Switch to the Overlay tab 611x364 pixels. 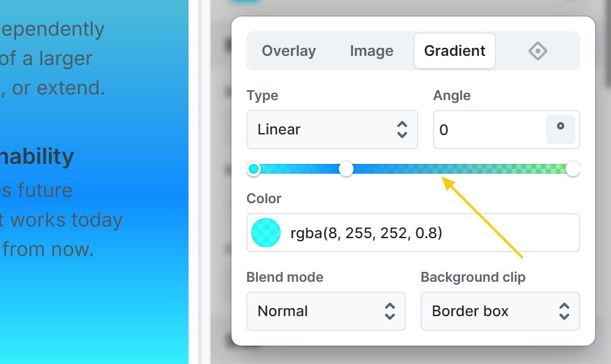pos(289,51)
